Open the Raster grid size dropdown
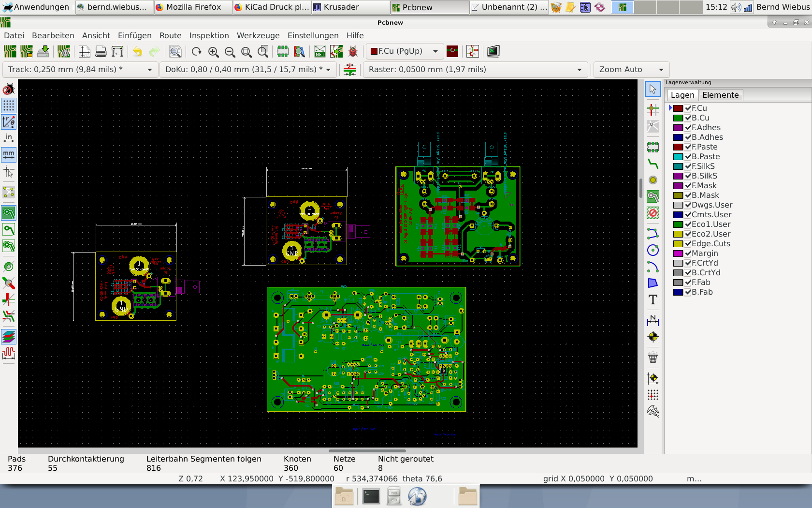The height and width of the screenshot is (508, 812). click(x=476, y=70)
